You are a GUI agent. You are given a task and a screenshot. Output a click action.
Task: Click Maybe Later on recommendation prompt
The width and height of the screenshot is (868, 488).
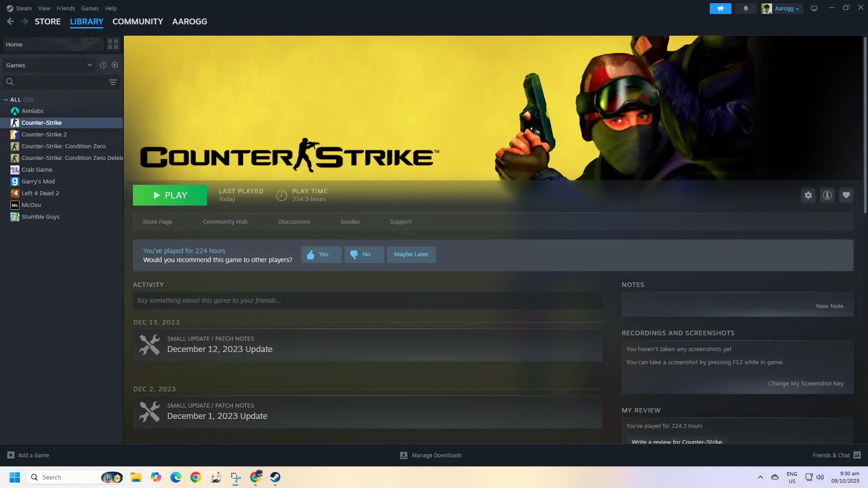pyautogui.click(x=410, y=254)
